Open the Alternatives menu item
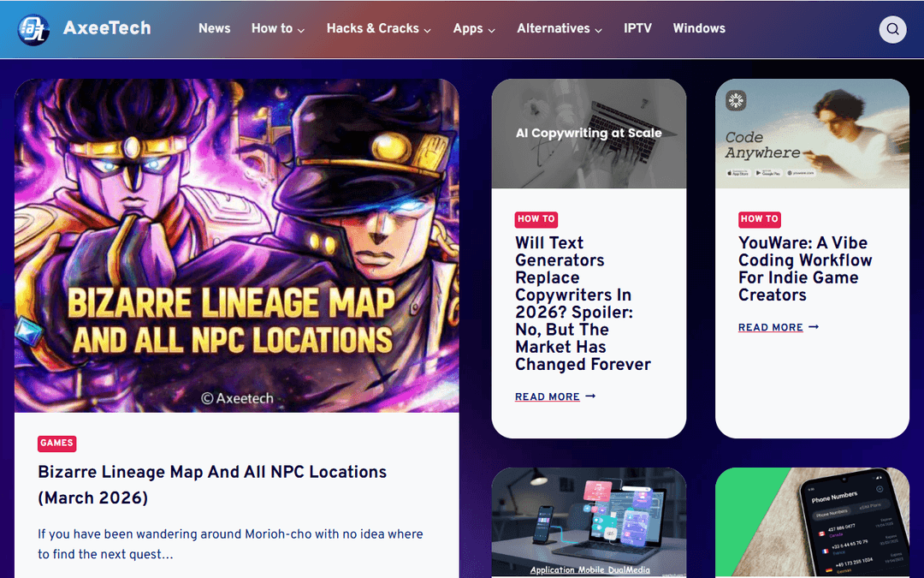This screenshot has height=578, width=924. 554,28
